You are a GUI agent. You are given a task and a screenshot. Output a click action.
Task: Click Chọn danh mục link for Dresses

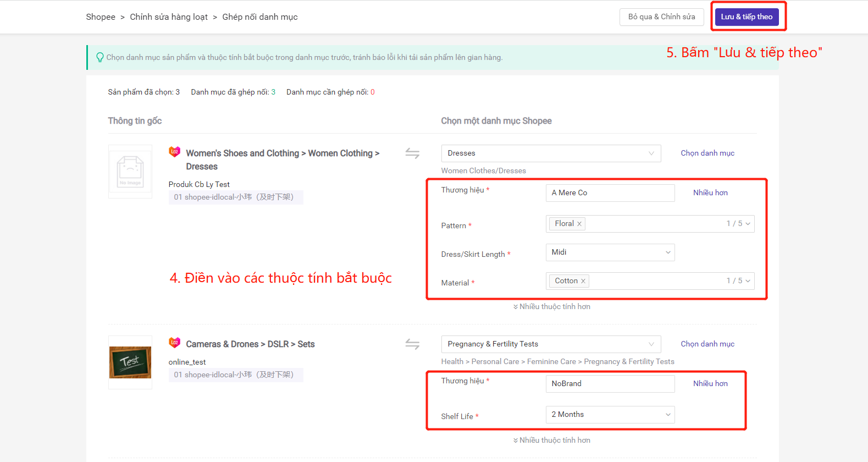tap(707, 153)
